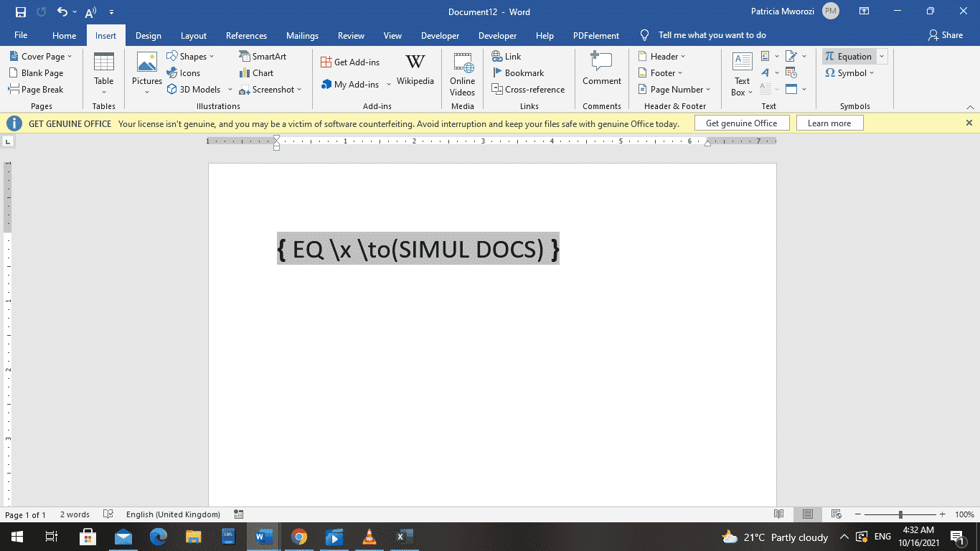Switch to Read Mode view

point(778,514)
